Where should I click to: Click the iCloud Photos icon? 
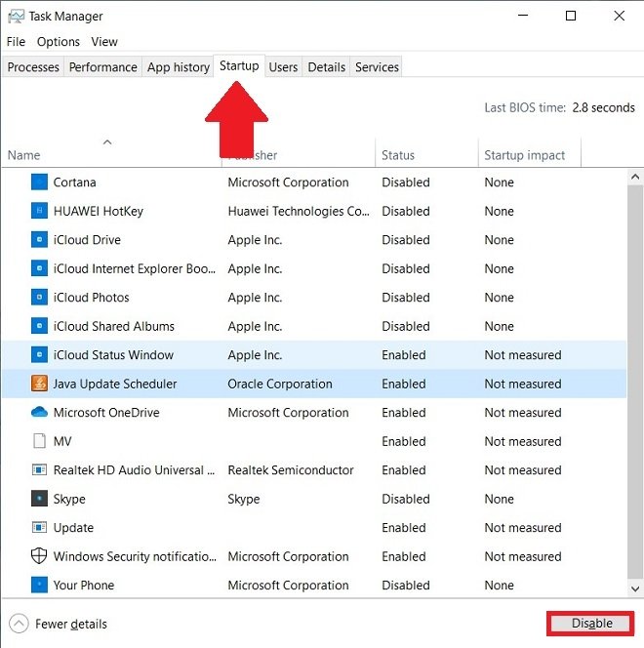[39, 297]
